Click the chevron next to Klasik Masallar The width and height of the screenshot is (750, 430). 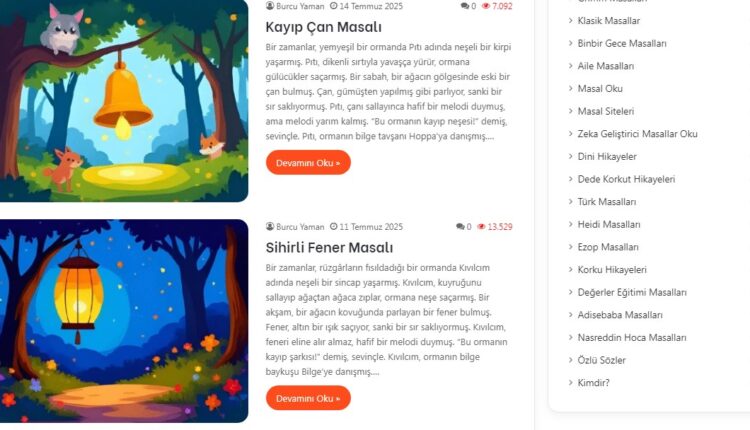point(571,20)
